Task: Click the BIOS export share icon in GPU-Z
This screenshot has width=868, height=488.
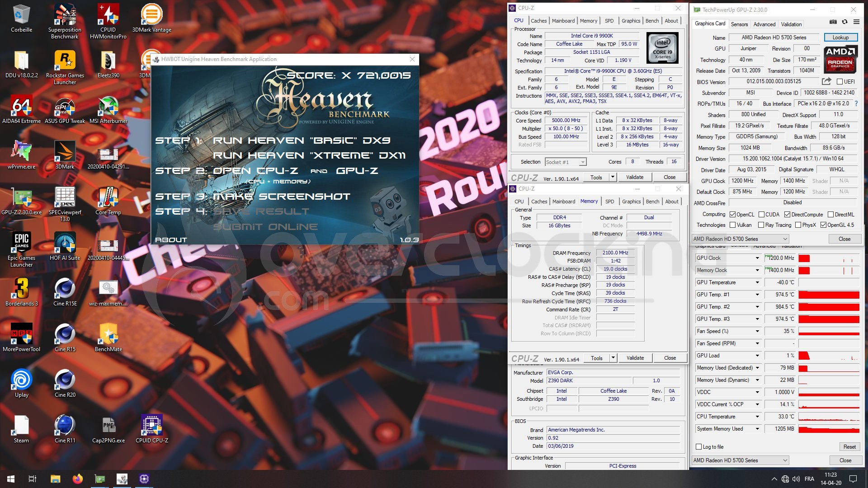Action: tap(826, 81)
